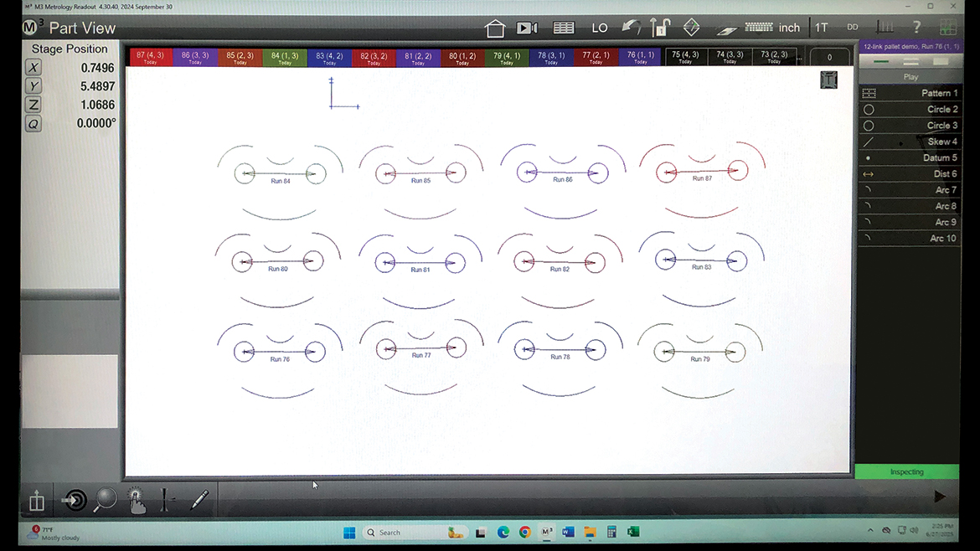The height and width of the screenshot is (551, 980).
Task: Zero the Y axis button
Action: 34,86
